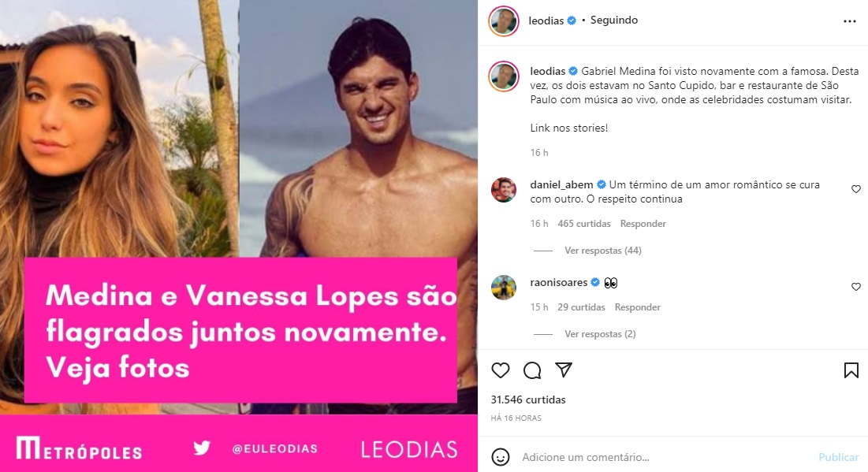Open the three-dot more options menu

(x=850, y=21)
